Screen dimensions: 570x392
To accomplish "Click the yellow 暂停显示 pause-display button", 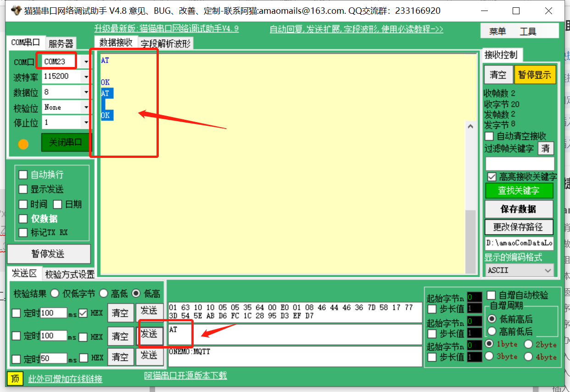I will click(535, 74).
